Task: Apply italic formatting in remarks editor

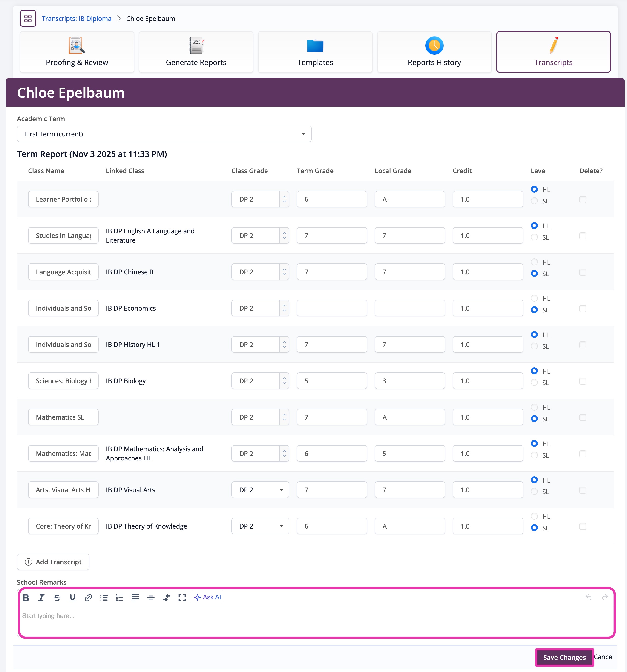Action: coord(41,597)
